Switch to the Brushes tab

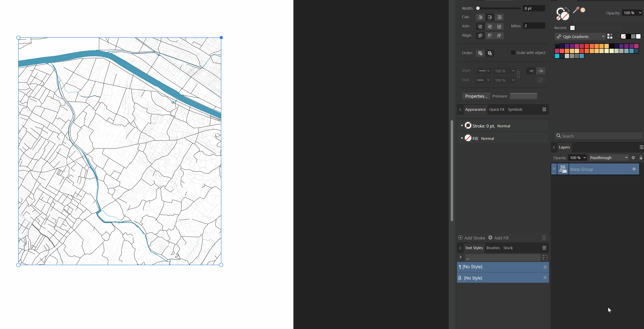(x=493, y=248)
